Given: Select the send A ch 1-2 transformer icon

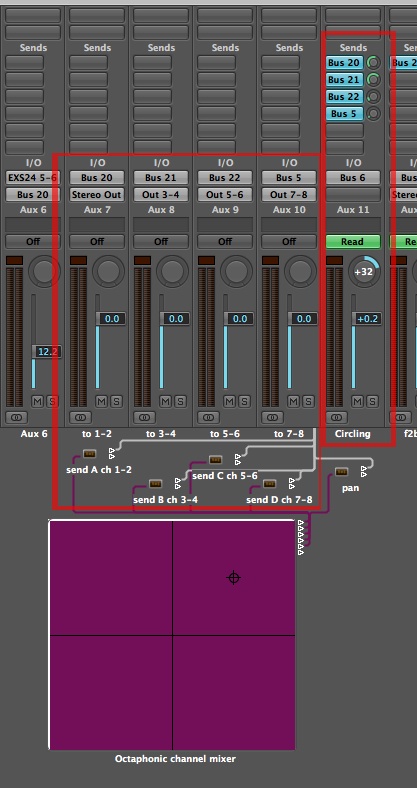Looking at the screenshot, I should [x=89, y=454].
